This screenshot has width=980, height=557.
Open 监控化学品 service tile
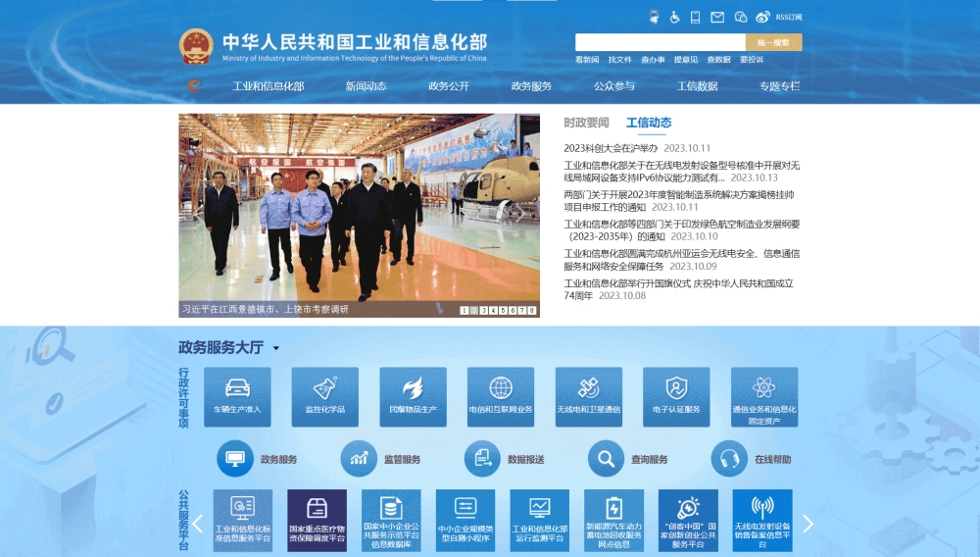point(325,397)
